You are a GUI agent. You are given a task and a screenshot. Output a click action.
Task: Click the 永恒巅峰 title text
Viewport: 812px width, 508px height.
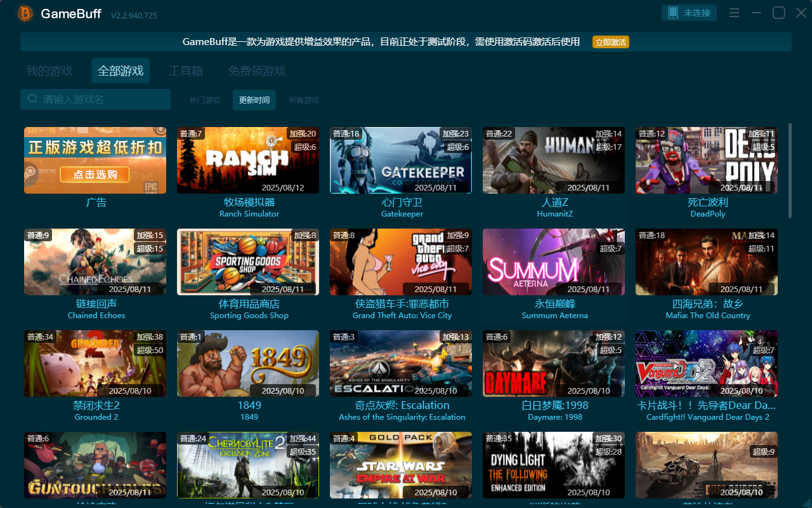555,304
